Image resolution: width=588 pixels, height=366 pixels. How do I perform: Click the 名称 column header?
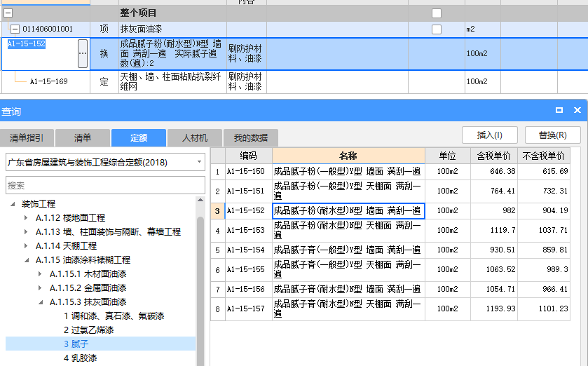(x=348, y=156)
